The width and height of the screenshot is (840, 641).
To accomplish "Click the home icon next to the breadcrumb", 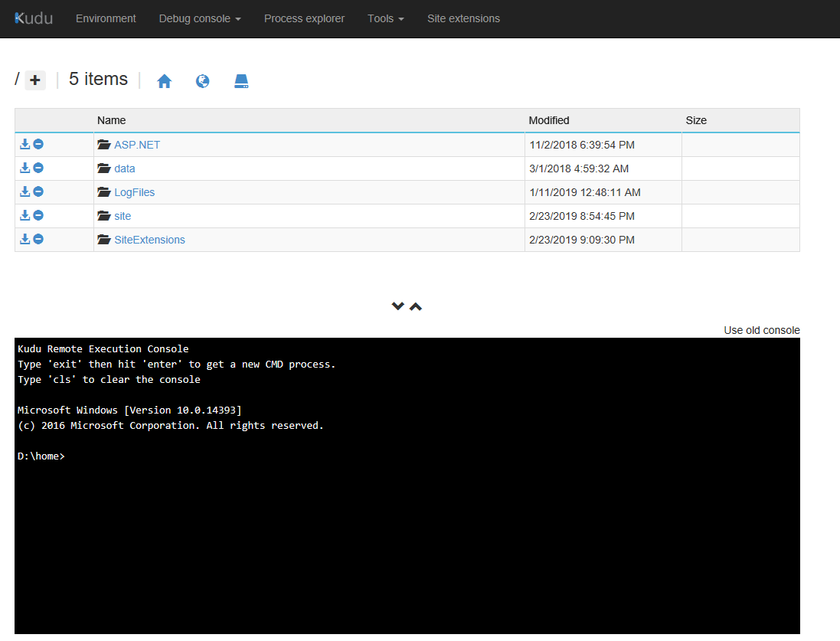I will [x=164, y=80].
